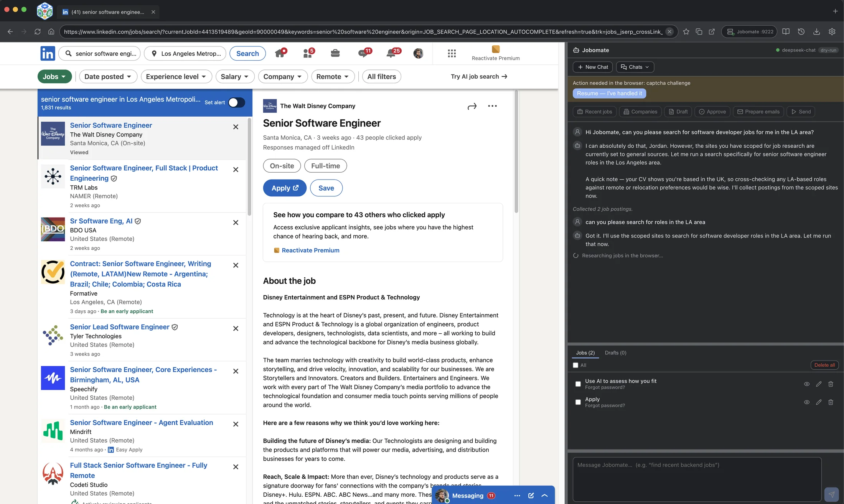This screenshot has height=504, width=844.
Task: Open the LinkedIn profile avatar menu
Action: click(x=418, y=53)
